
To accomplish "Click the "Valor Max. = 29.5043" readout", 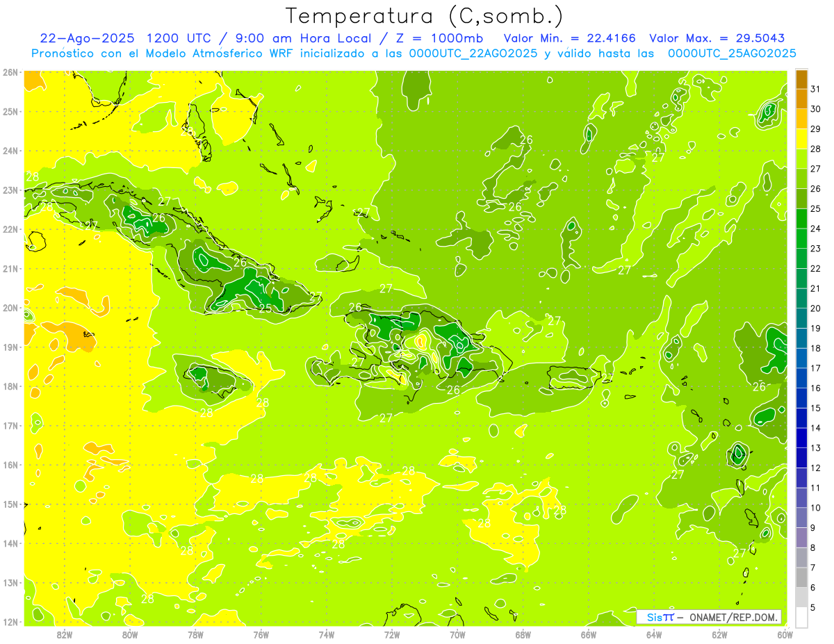I will point(717,39).
